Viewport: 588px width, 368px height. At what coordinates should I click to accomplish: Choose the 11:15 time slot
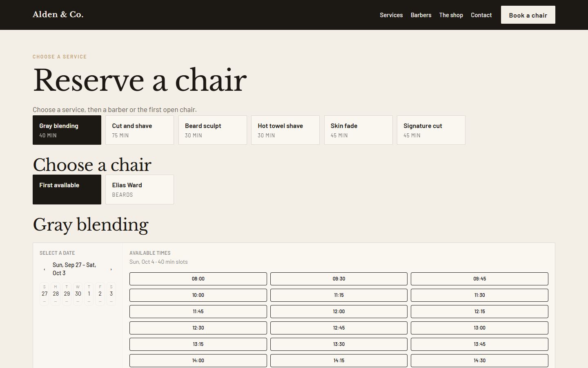click(339, 295)
